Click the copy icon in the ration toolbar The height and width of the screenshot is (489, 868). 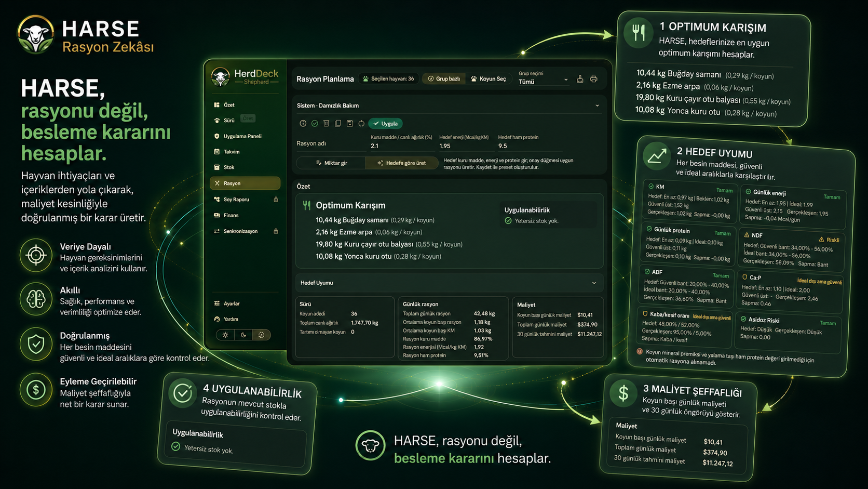[x=338, y=124]
